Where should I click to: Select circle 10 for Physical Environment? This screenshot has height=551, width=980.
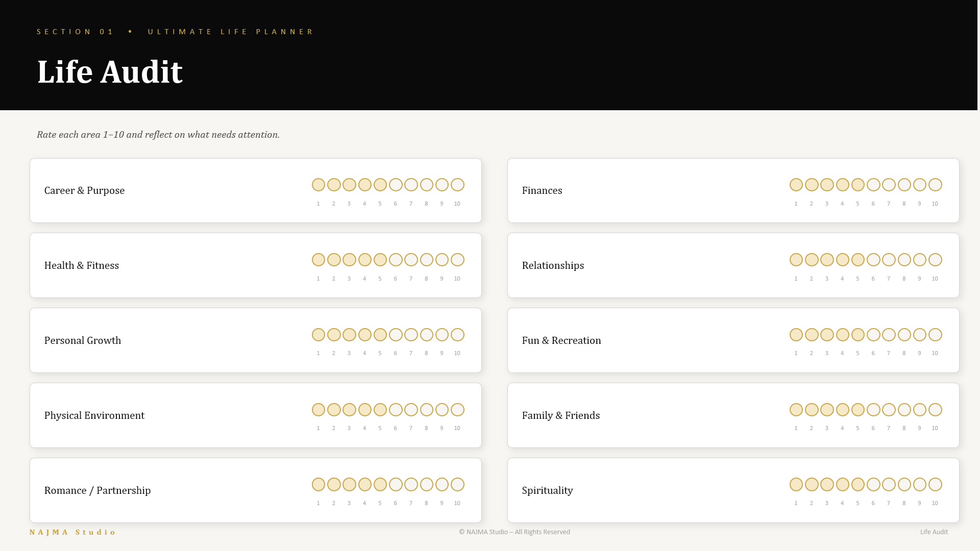(x=457, y=410)
